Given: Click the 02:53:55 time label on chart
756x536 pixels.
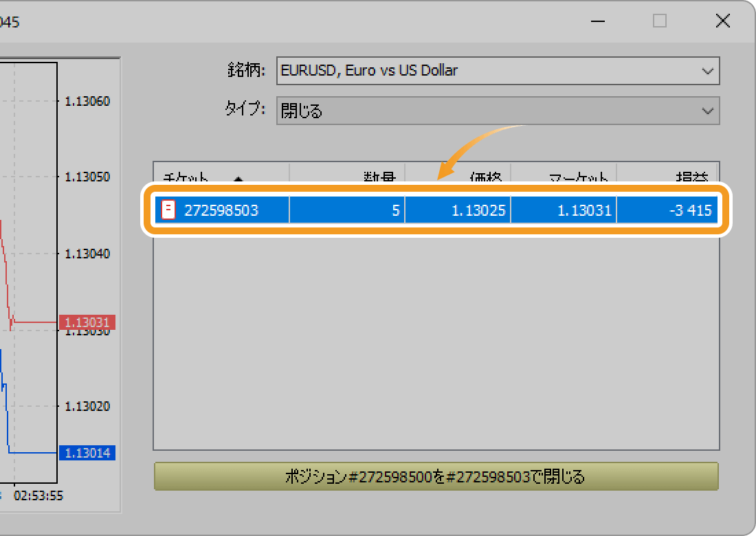Looking at the screenshot, I should pyautogui.click(x=38, y=495).
